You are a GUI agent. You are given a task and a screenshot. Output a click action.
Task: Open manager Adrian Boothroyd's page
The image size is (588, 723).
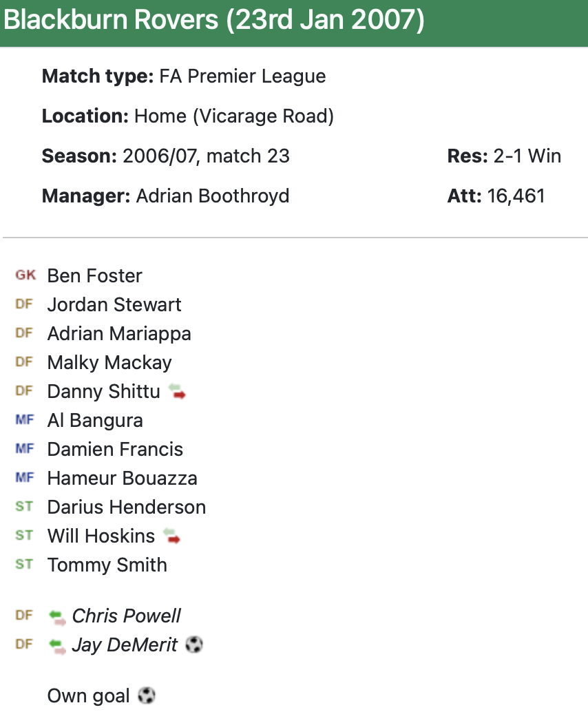(x=212, y=196)
